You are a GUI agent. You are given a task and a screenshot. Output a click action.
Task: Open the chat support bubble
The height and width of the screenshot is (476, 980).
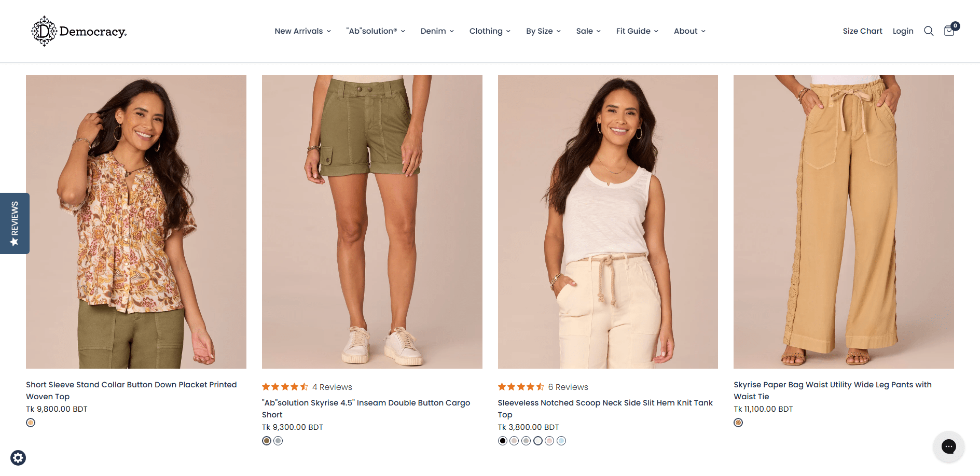point(948,446)
